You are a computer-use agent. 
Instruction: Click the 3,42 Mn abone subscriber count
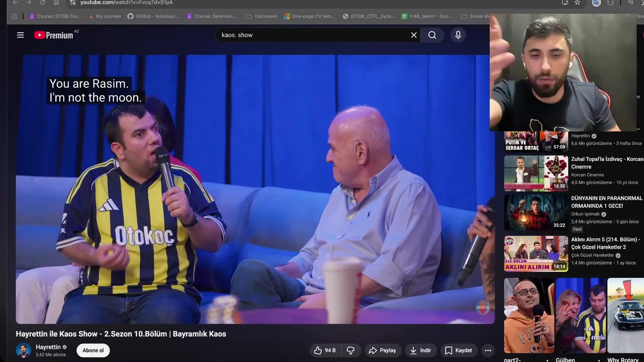coord(51,355)
